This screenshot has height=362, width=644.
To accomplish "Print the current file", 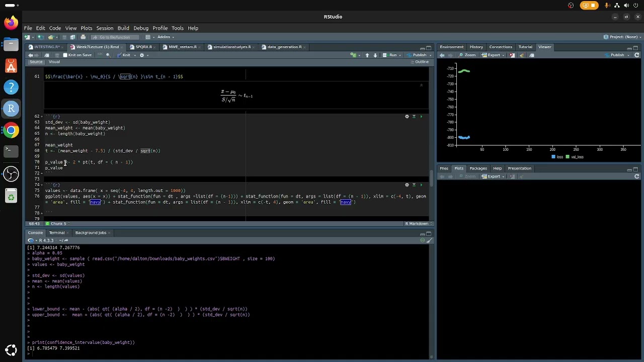I will tap(83, 37).
